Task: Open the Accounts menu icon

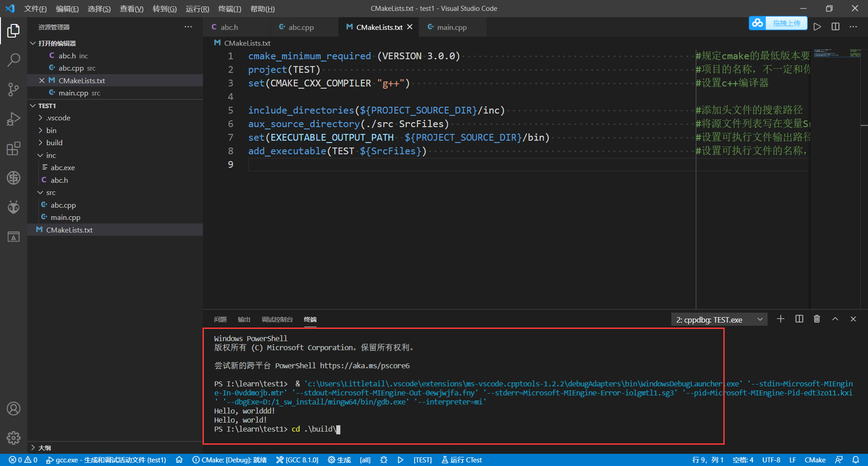Action: pyautogui.click(x=14, y=409)
